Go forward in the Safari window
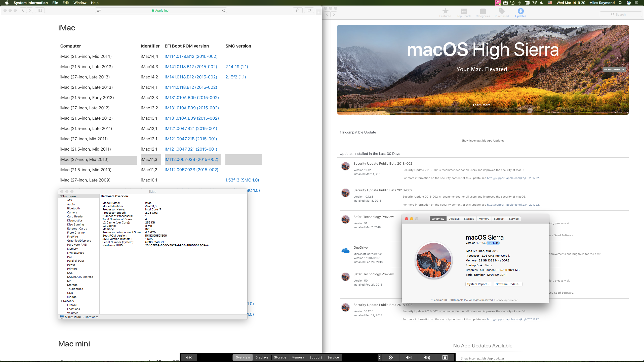Screen dimensions: 644x362 30,10
